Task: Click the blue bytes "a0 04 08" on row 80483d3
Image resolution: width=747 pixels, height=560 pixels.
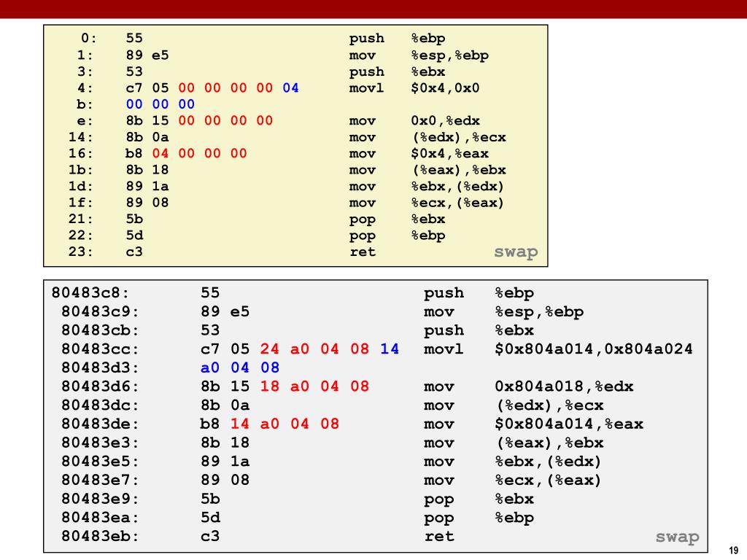Action: (239, 367)
